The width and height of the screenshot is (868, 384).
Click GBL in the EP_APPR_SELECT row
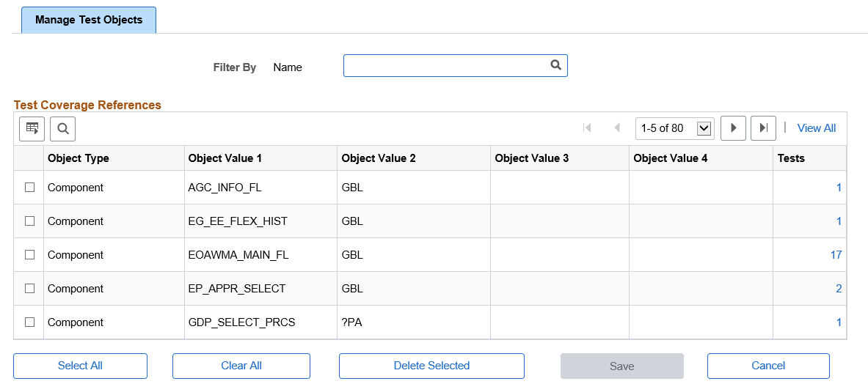pyautogui.click(x=352, y=289)
